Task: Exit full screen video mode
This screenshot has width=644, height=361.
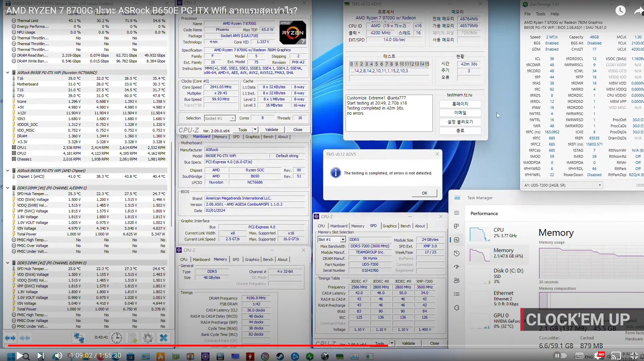Action: (x=634, y=356)
